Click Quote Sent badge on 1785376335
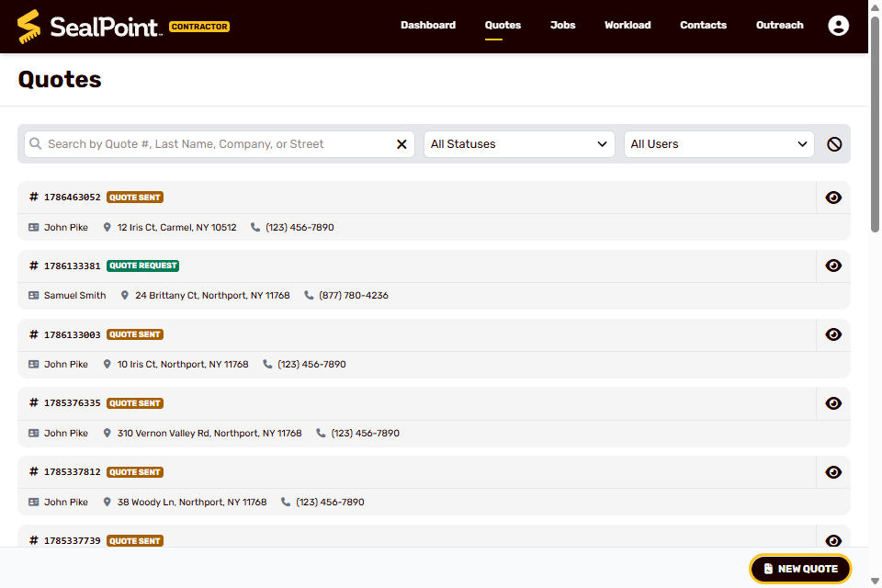This screenshot has width=882, height=588. [x=135, y=403]
